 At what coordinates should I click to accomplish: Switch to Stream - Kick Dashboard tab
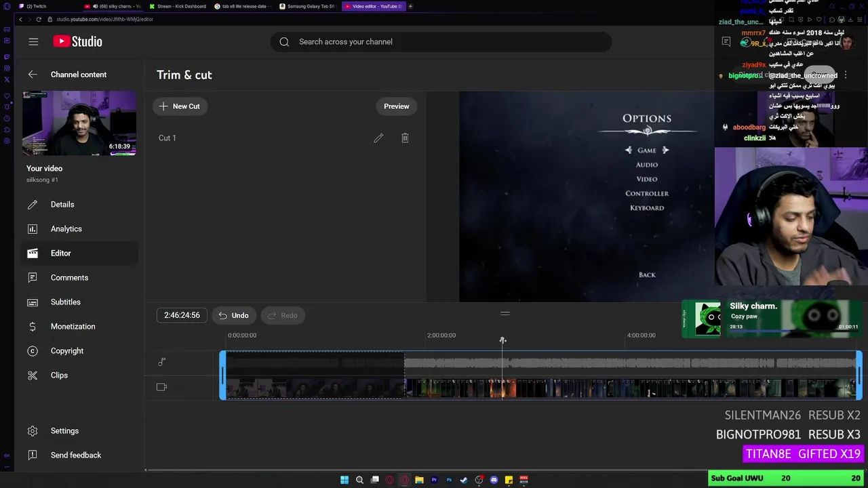[178, 6]
